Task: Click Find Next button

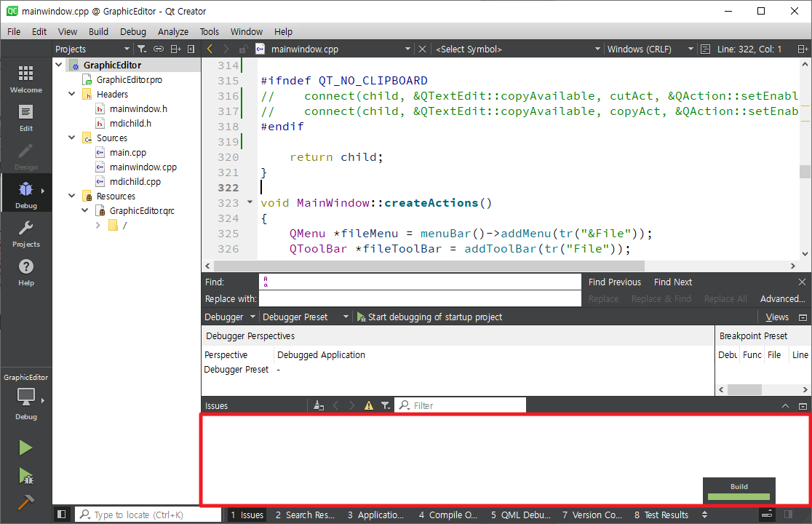Action: click(x=673, y=282)
